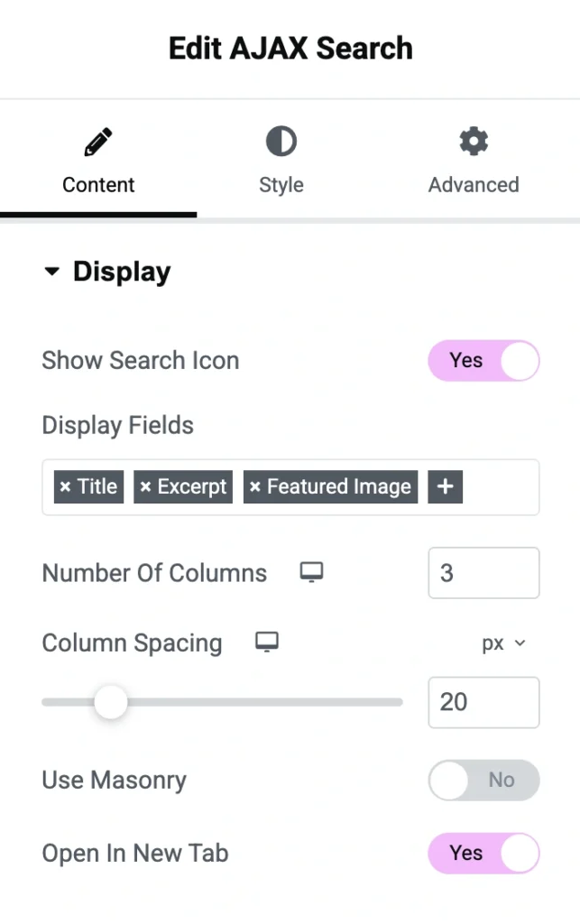Click responsive monitor icon beside Number Of Columns

click(x=311, y=572)
